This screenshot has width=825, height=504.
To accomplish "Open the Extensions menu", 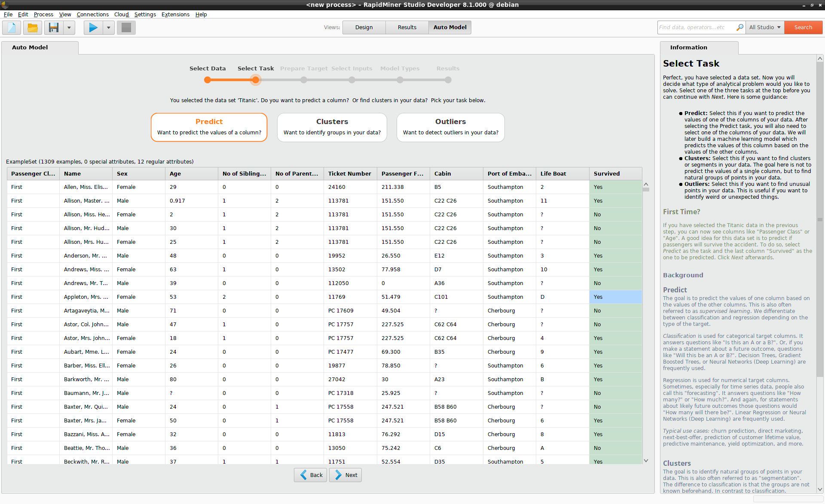I will pyautogui.click(x=175, y=14).
